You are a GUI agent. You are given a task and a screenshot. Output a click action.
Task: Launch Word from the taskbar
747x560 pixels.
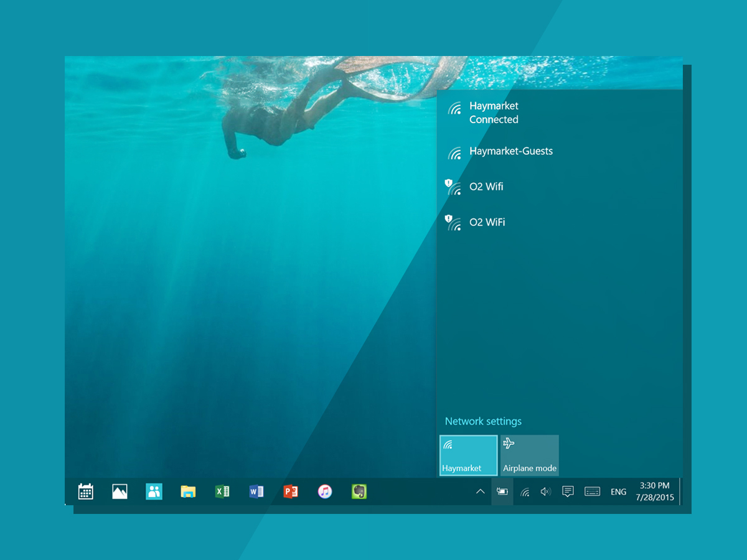tap(256, 492)
